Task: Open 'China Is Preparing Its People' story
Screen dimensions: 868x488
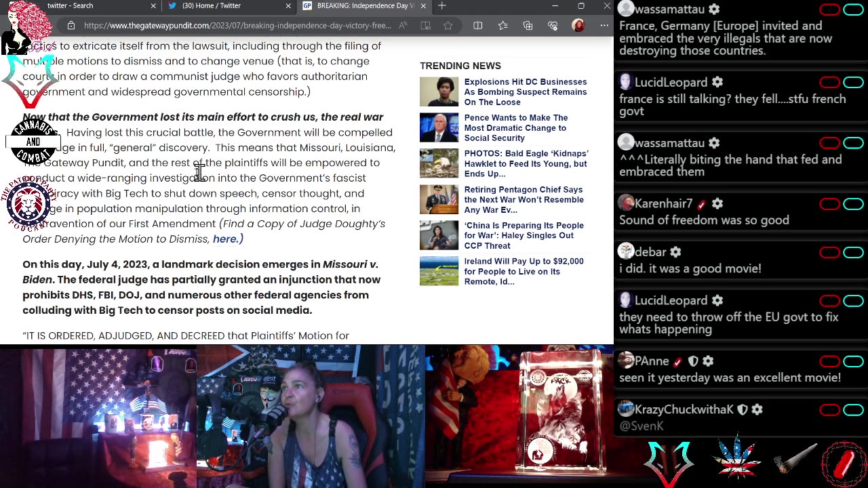Action: [x=524, y=236]
